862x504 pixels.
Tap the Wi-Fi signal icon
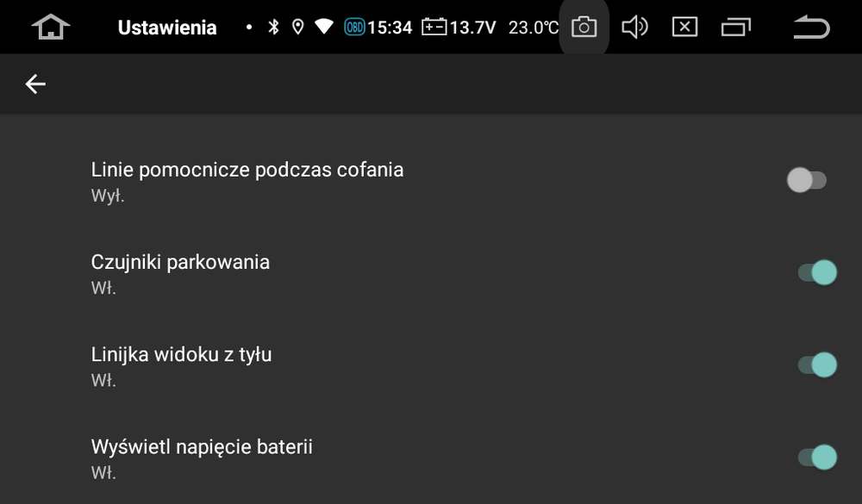[x=324, y=27]
